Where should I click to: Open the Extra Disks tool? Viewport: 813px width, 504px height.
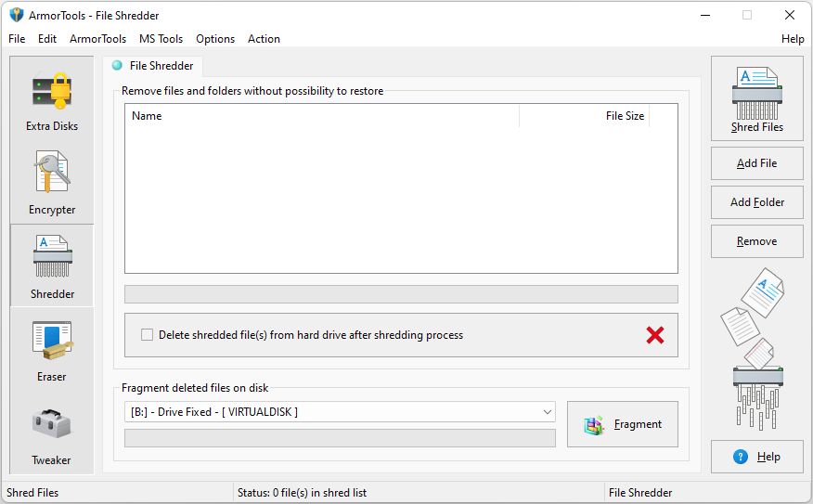52,98
